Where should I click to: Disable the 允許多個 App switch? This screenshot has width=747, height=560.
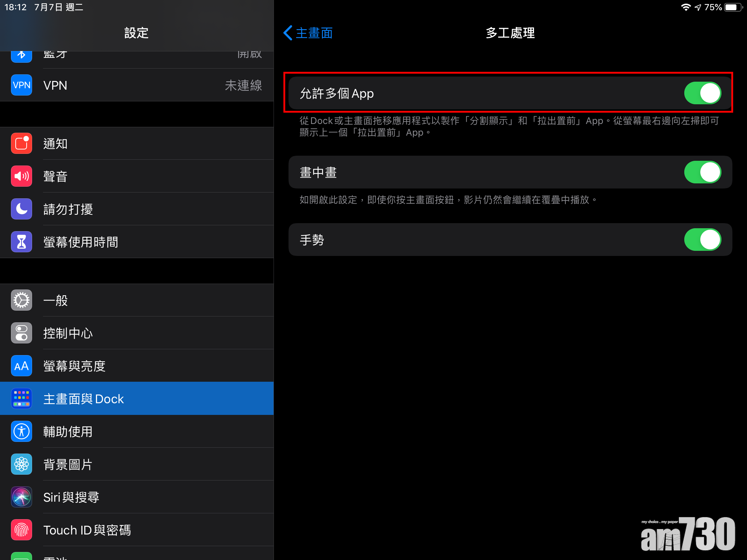tap(702, 93)
